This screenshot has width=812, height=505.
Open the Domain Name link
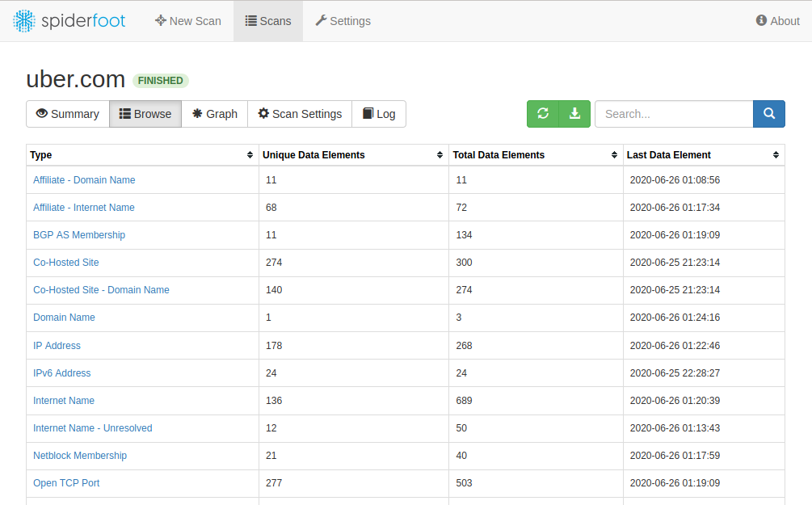coord(64,317)
